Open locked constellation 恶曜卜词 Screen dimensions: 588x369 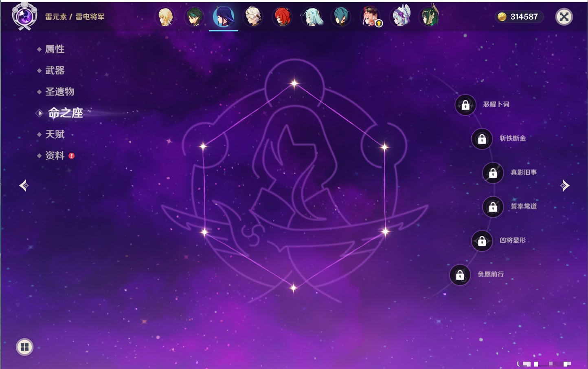(x=465, y=105)
